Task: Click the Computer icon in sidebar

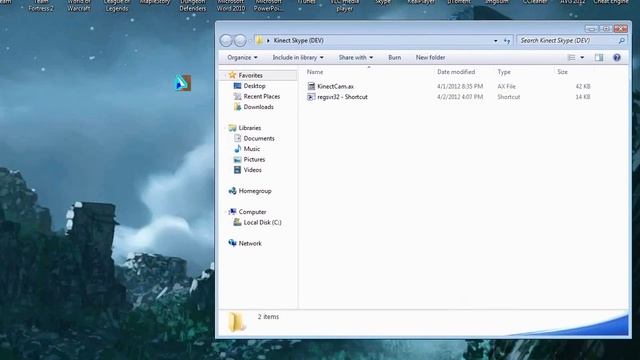Action: (x=232, y=212)
